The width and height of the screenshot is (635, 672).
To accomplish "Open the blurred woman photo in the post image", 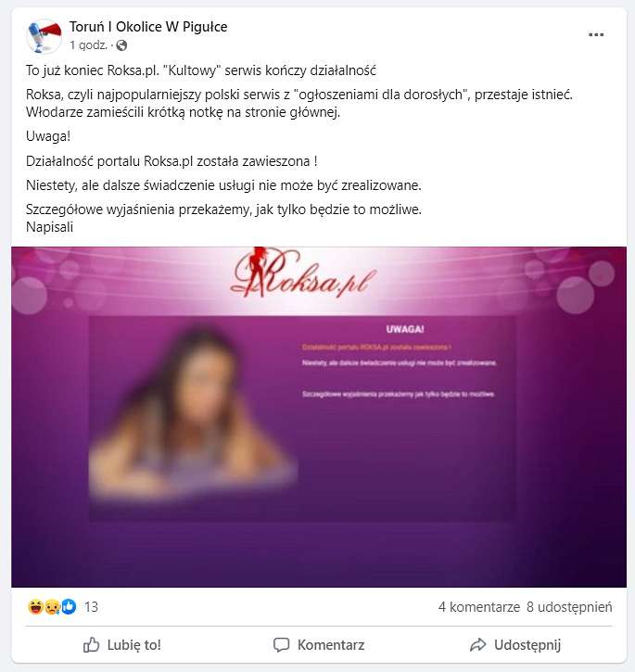I will tap(193, 412).
